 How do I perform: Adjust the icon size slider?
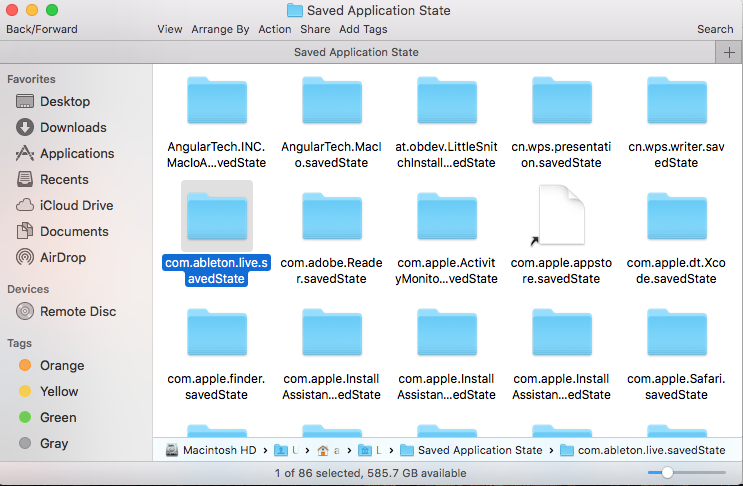coord(667,471)
